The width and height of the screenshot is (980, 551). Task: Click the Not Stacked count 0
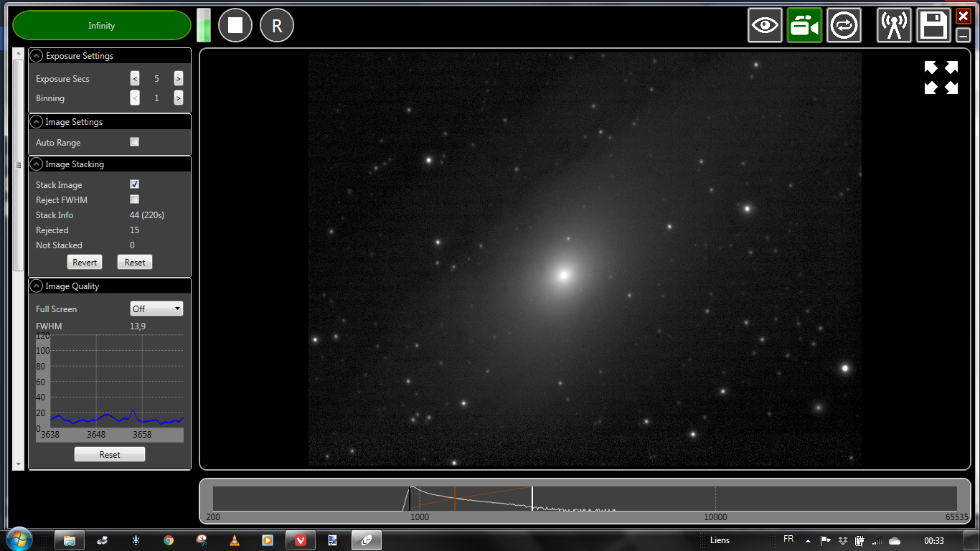[132, 245]
